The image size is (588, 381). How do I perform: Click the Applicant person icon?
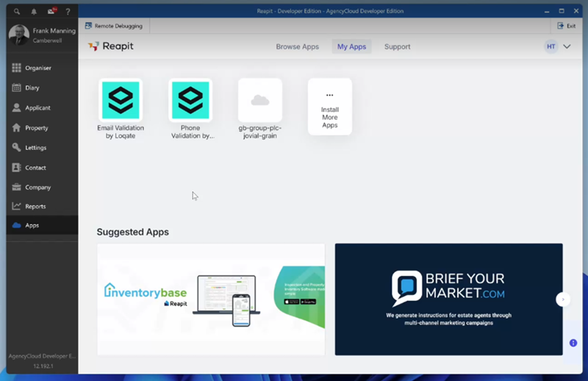(16, 107)
